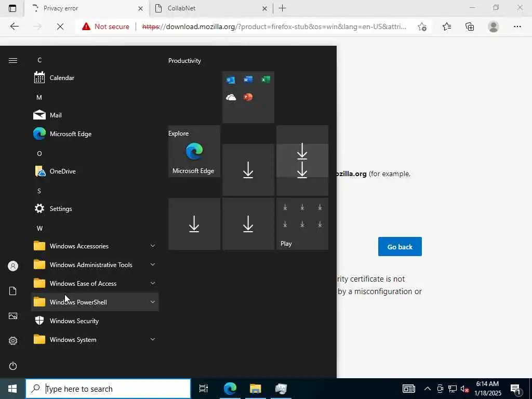Stop loading the page
The height and width of the screenshot is (399, 532).
(60, 26)
